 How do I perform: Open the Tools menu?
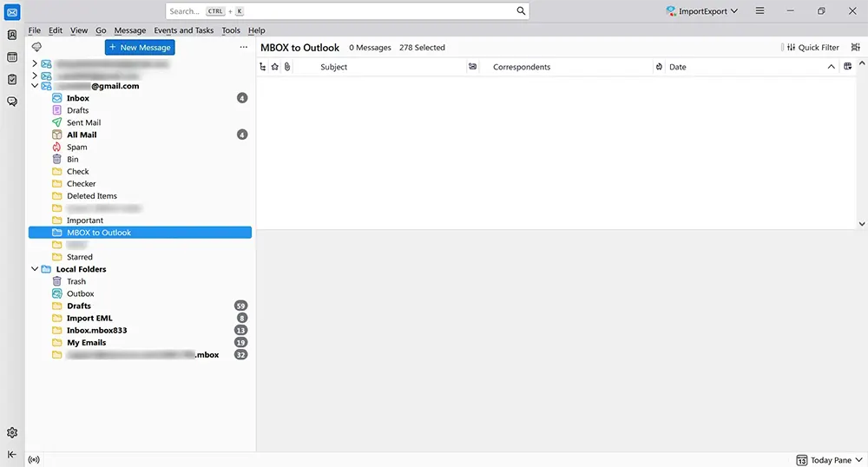point(231,30)
